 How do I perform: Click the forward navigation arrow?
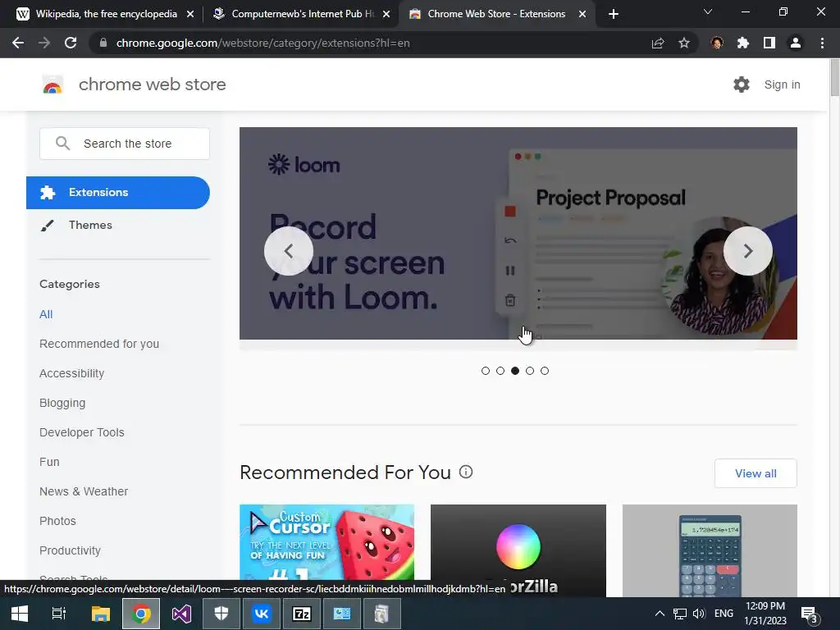coord(44,43)
